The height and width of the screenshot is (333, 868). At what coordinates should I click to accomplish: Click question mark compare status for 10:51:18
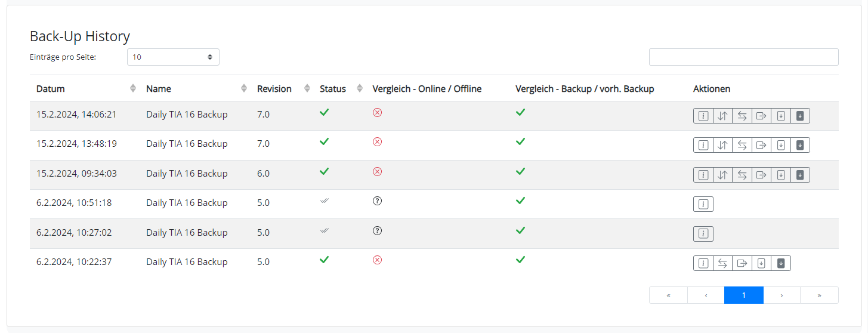tap(377, 201)
